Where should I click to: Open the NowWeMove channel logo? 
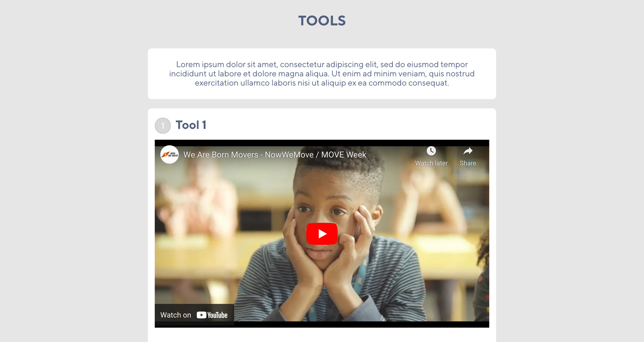[x=169, y=155]
